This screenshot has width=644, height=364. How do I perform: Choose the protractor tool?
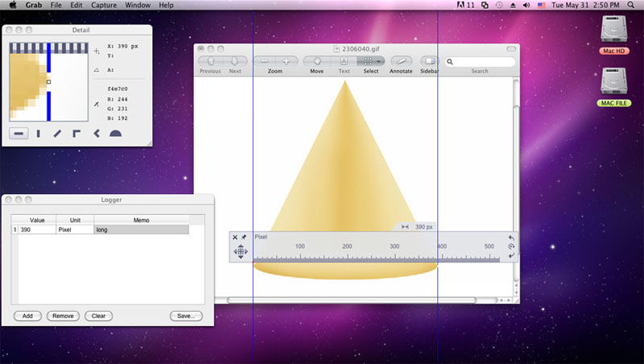pyautogui.click(x=115, y=133)
